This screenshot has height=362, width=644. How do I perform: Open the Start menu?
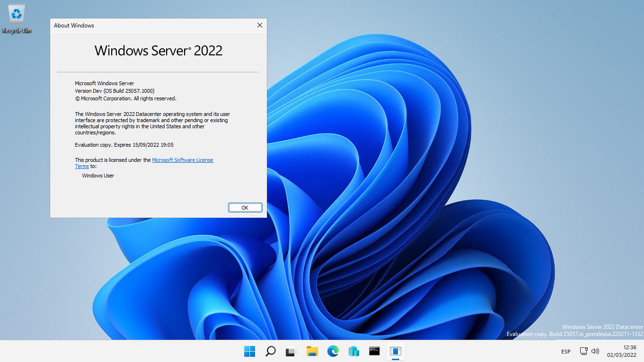pos(249,351)
